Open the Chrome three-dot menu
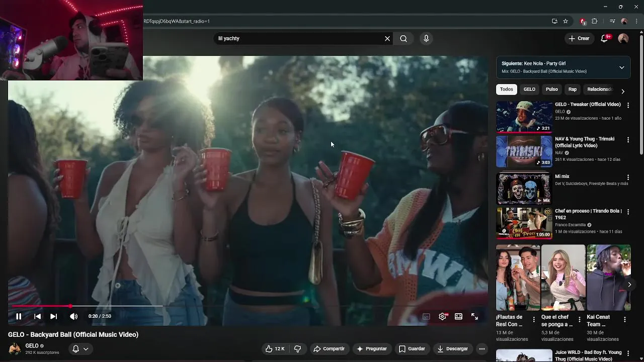The image size is (644, 362). (x=636, y=21)
